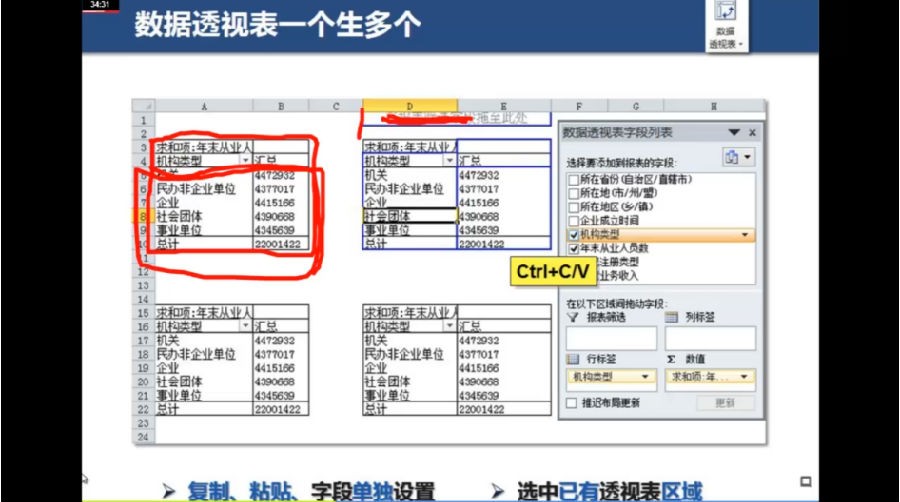Select cell D21 事业单位
The image size is (900, 502).
tap(410, 395)
